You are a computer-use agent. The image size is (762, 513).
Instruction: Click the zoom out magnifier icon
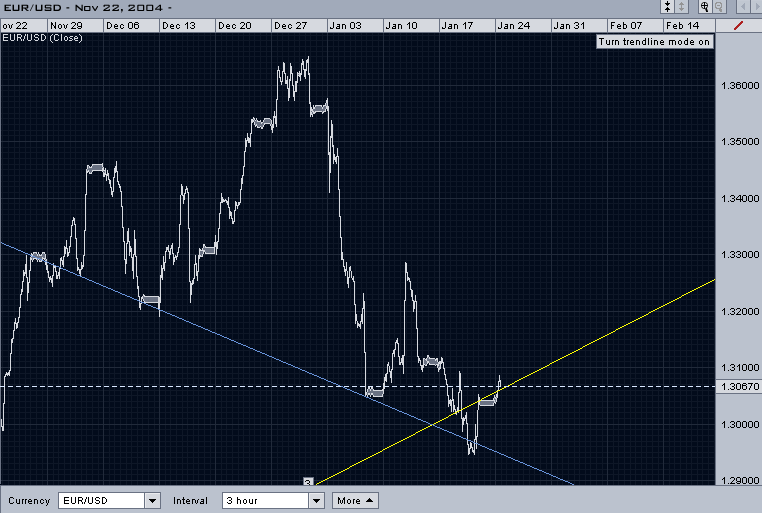click(x=719, y=7)
